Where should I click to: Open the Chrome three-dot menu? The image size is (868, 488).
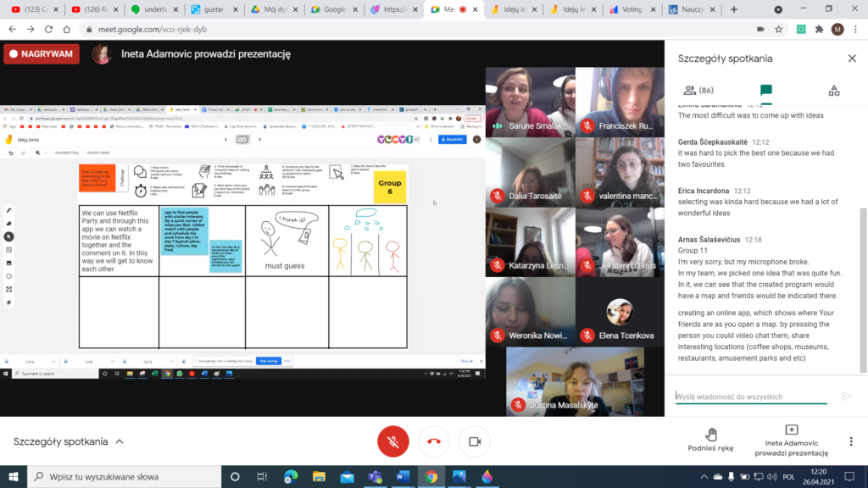click(x=855, y=29)
